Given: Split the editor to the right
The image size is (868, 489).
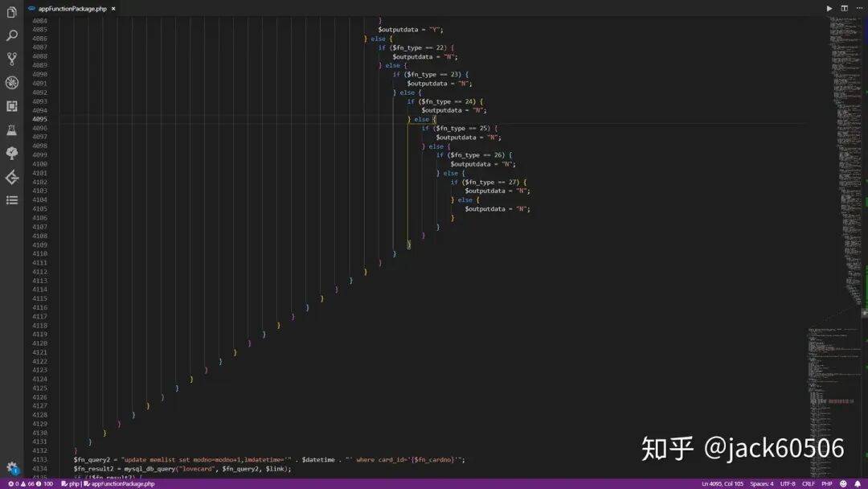Looking at the screenshot, I should (x=844, y=8).
